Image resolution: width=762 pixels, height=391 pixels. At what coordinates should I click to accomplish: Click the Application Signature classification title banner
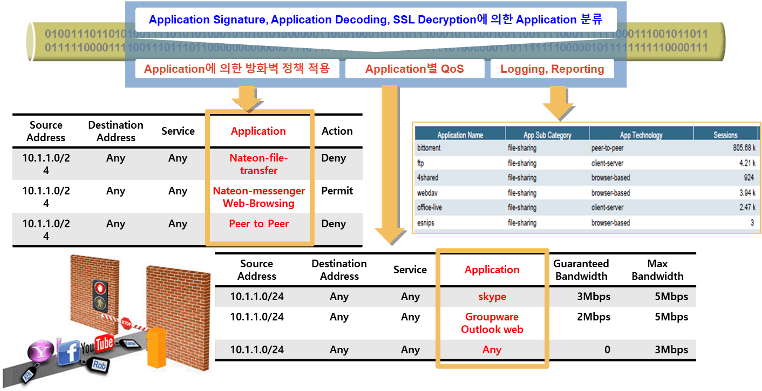(376, 20)
